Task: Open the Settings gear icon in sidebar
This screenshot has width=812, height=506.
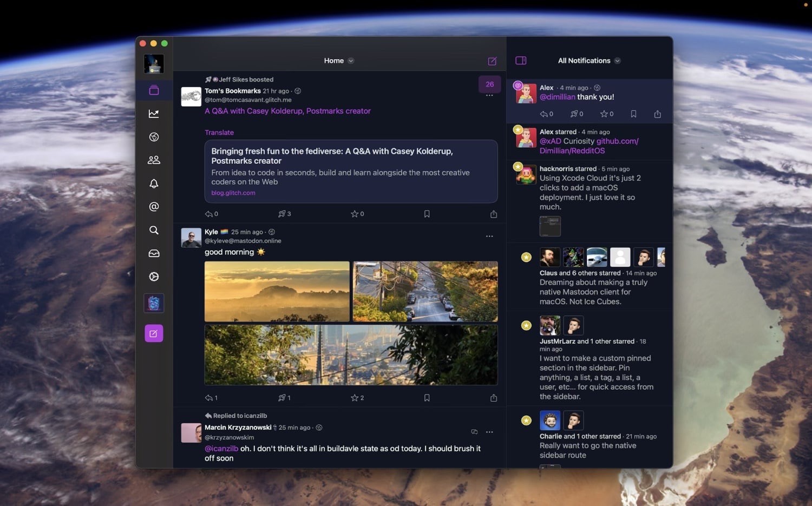Action: point(154,277)
